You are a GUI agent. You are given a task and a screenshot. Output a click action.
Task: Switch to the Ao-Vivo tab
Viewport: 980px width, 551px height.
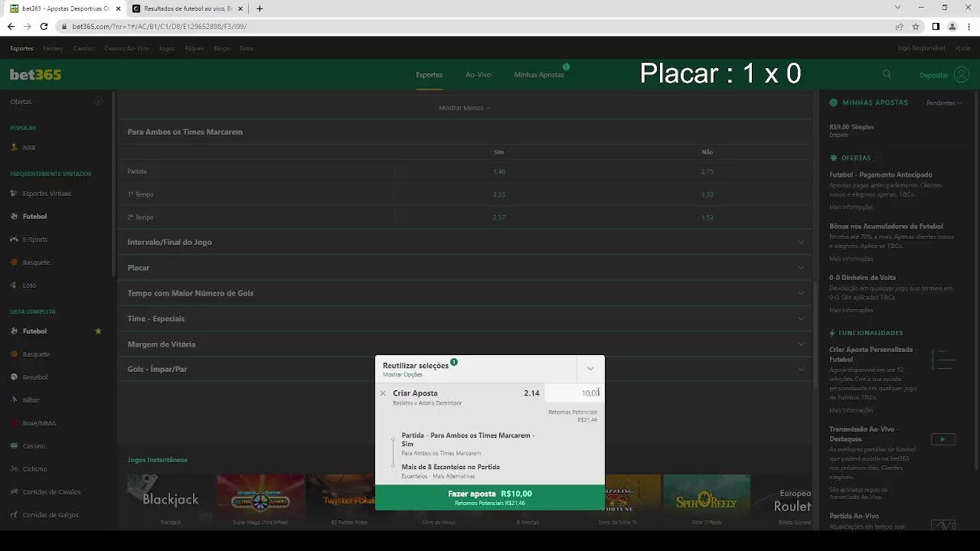(x=478, y=75)
